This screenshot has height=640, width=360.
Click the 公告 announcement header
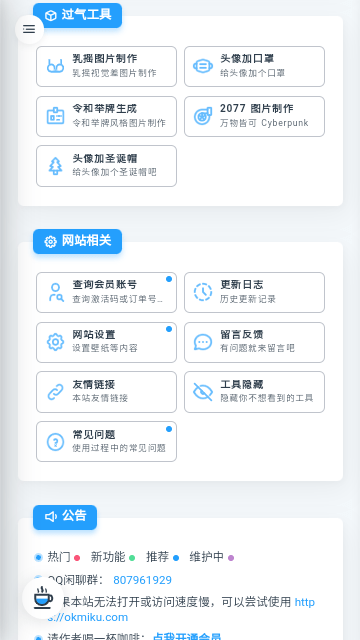point(65,517)
